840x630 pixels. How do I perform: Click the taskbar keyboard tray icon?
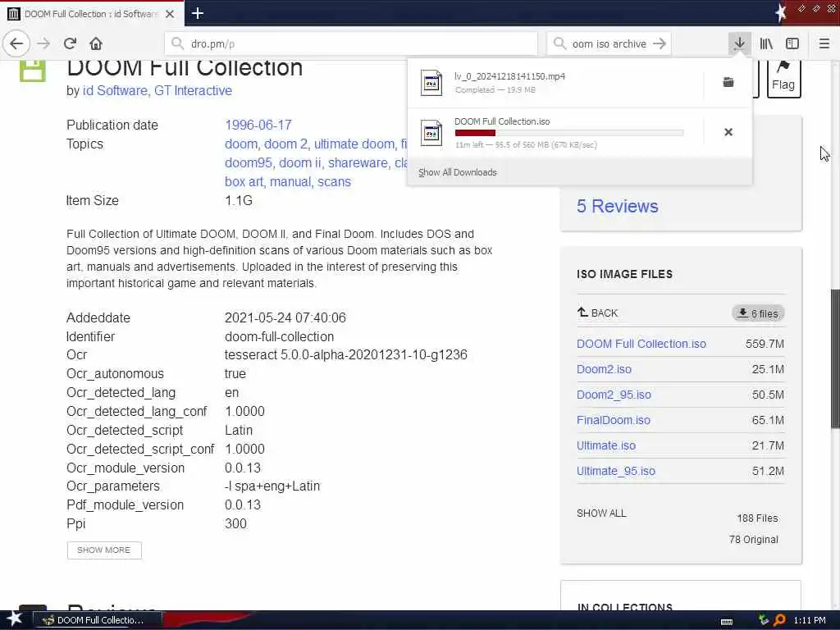pos(727,621)
